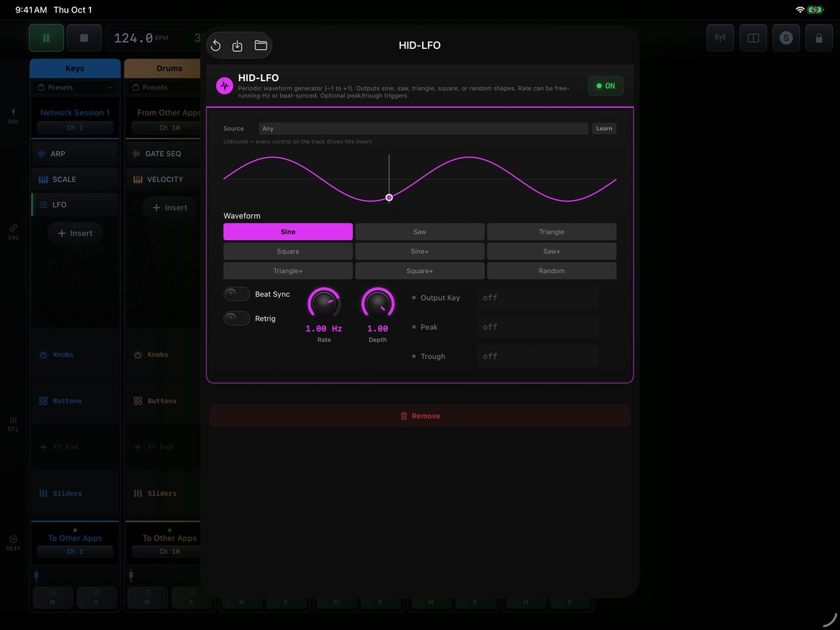Image resolution: width=840 pixels, height=630 pixels.
Task: Click the stop transport button
Action: pos(84,38)
